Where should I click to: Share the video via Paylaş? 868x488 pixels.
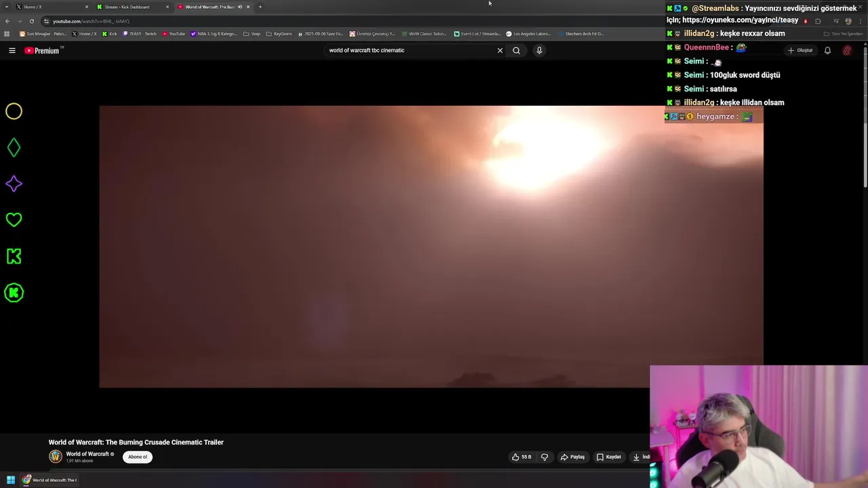coord(572,457)
